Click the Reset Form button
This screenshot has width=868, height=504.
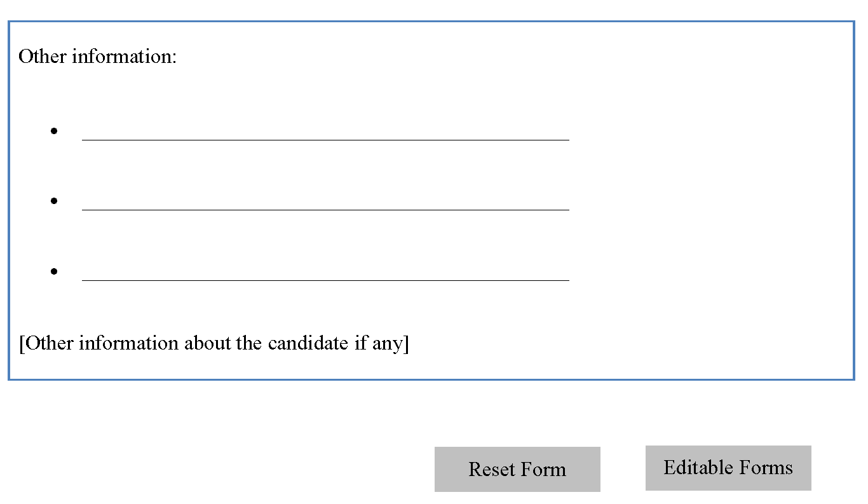[x=517, y=469]
